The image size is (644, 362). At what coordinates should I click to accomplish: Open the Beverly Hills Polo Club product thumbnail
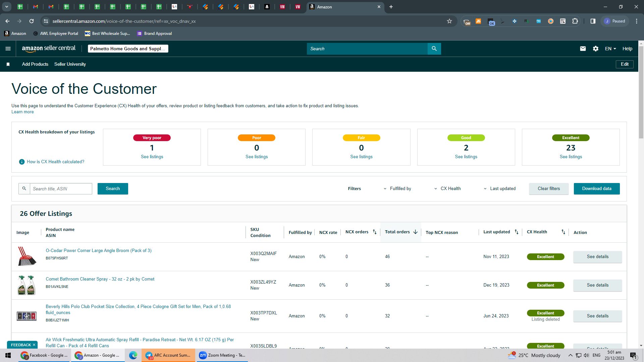27,316
